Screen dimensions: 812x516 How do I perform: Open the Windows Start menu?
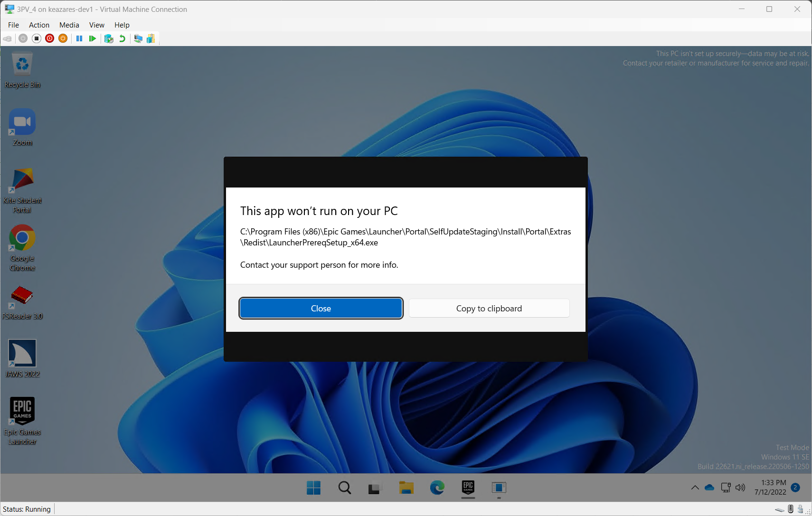313,488
